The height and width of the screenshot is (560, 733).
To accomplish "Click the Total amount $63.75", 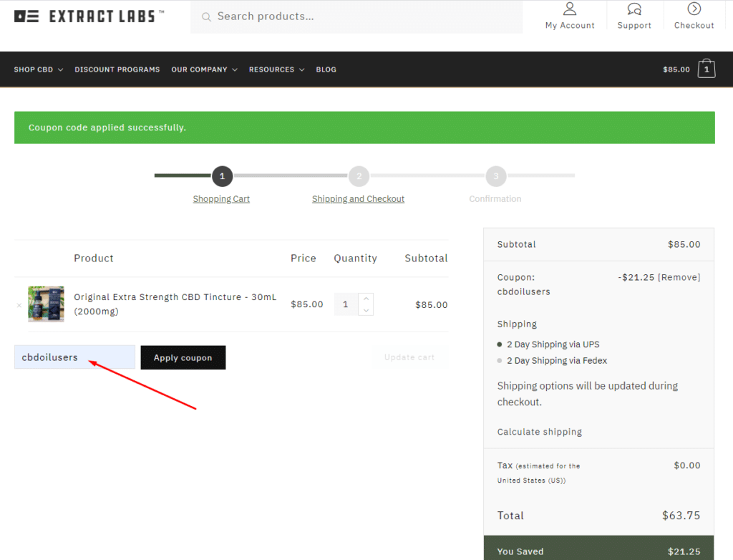I will pos(681,516).
